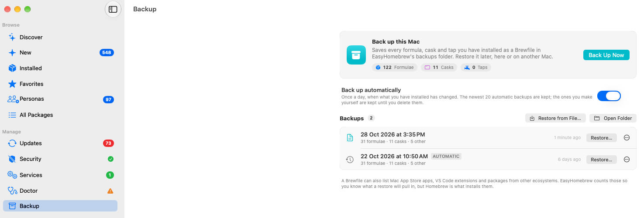
Task: Click the Doctor stethoscope icon
Action: click(12, 191)
